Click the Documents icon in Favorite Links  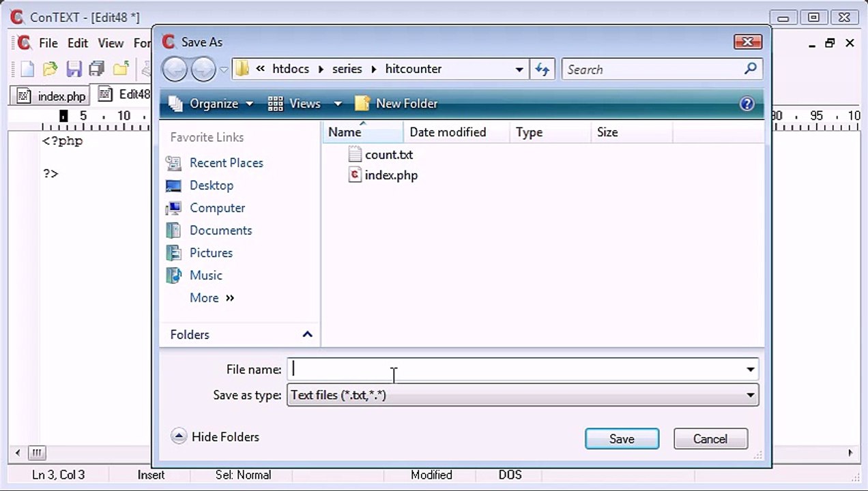click(174, 230)
